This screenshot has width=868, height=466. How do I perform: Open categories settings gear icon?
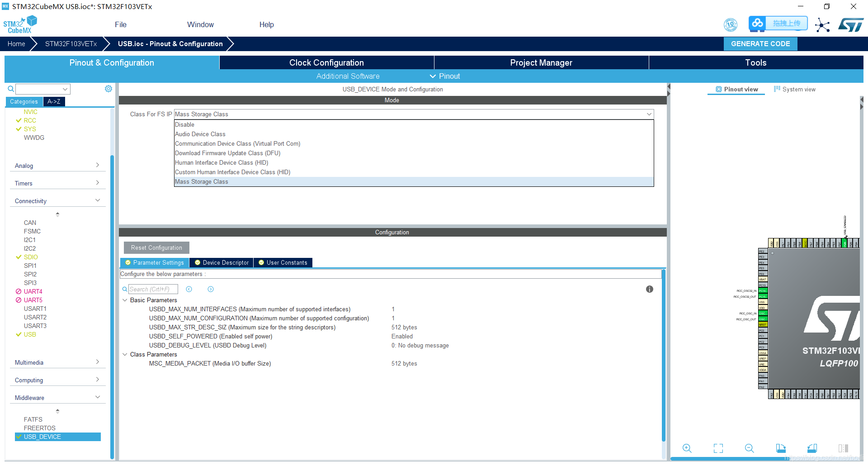point(108,89)
